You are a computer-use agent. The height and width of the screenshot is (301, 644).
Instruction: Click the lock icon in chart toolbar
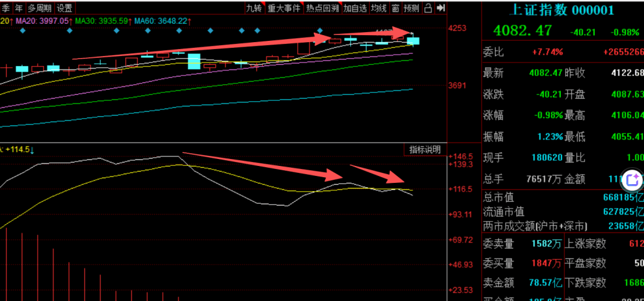coord(428,8)
